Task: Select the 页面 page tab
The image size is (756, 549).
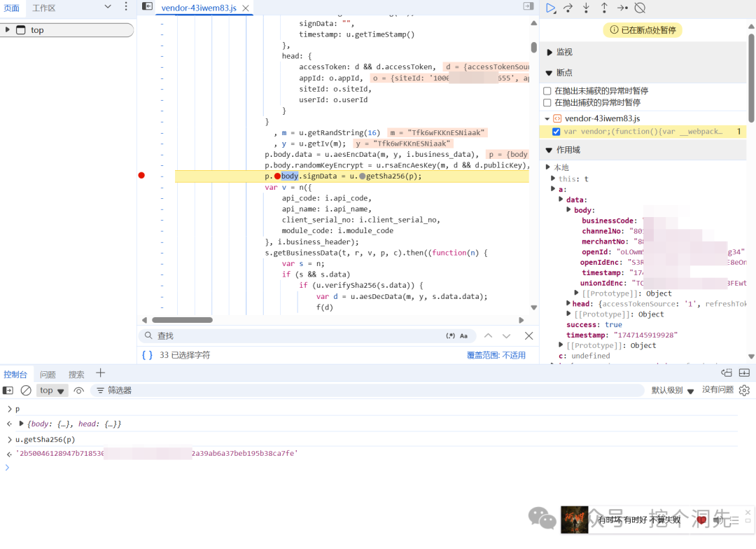Action: pyautogui.click(x=12, y=8)
